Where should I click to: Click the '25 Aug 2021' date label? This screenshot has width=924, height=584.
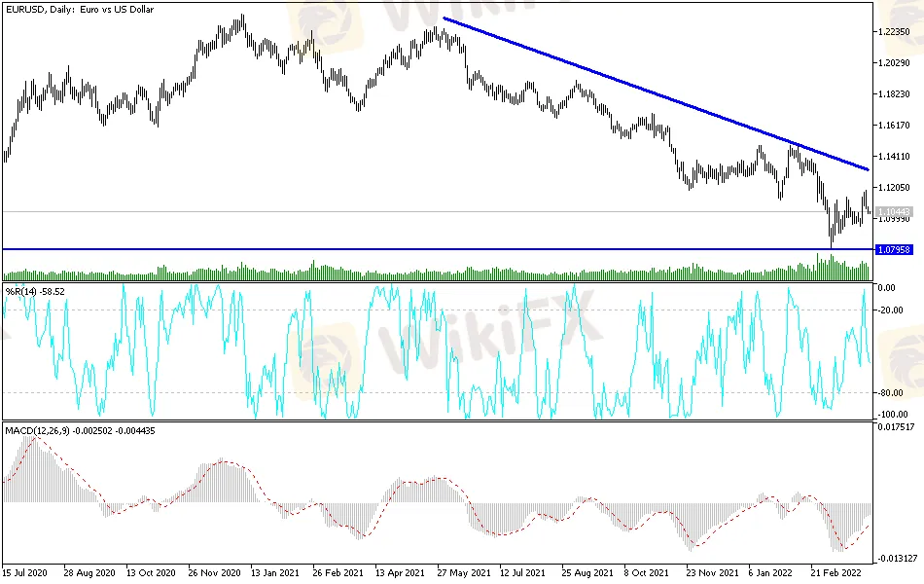587,572
